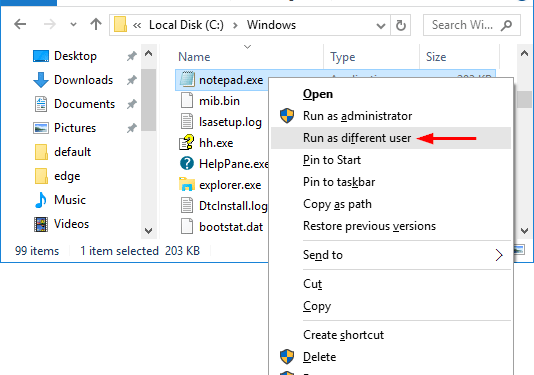Expand hidden path chevron before Local Disk
Viewport: 534px width, 375px height.
(x=137, y=25)
